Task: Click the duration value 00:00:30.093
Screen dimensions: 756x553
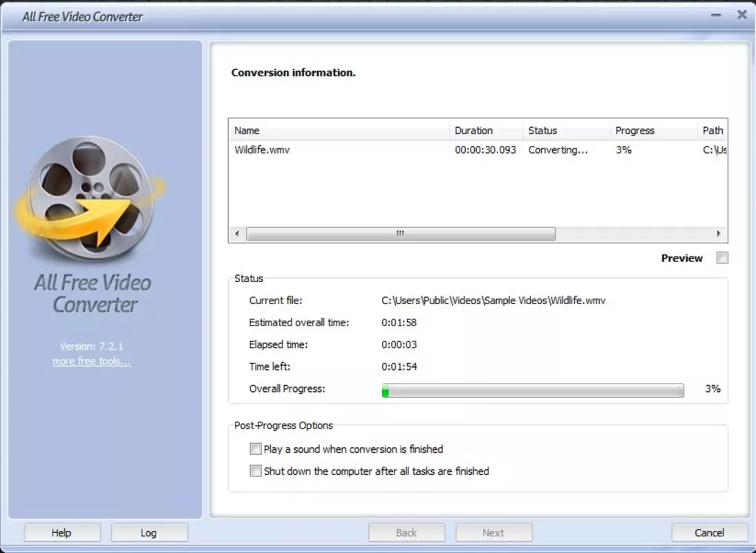Action: pos(486,150)
